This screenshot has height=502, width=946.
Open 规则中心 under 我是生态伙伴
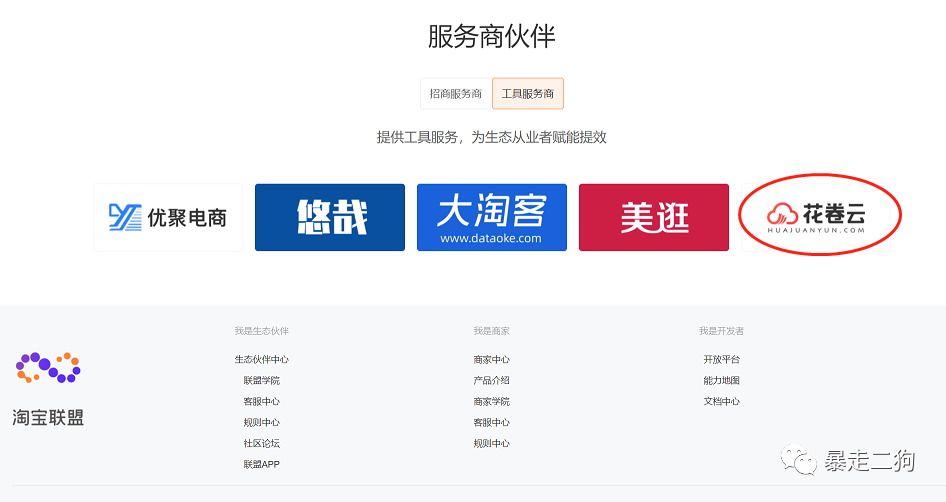(262, 422)
